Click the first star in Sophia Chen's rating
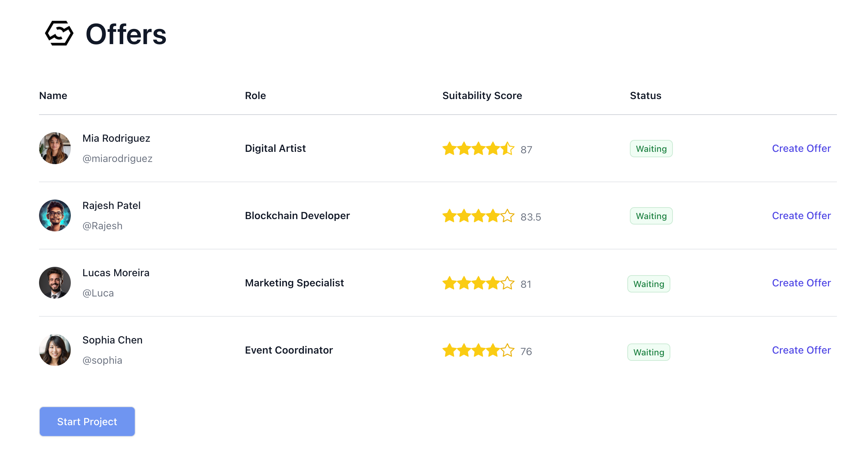The width and height of the screenshot is (868, 457). (450, 350)
